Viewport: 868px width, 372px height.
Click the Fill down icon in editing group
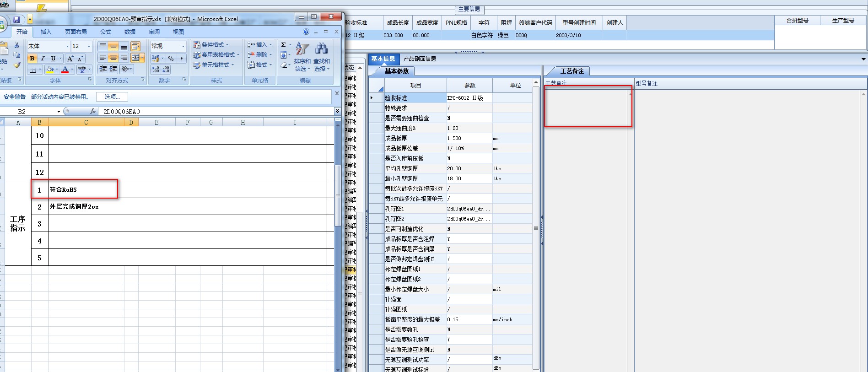tap(284, 55)
